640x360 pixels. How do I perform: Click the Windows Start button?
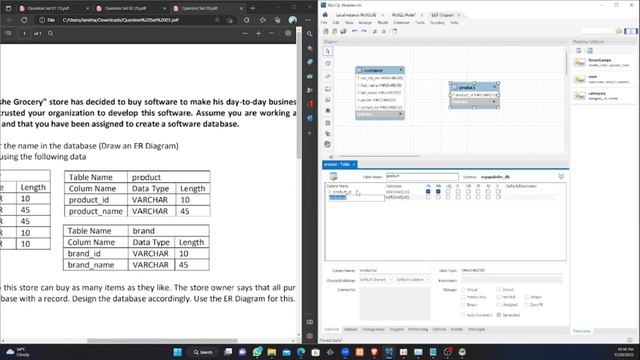coord(178,352)
